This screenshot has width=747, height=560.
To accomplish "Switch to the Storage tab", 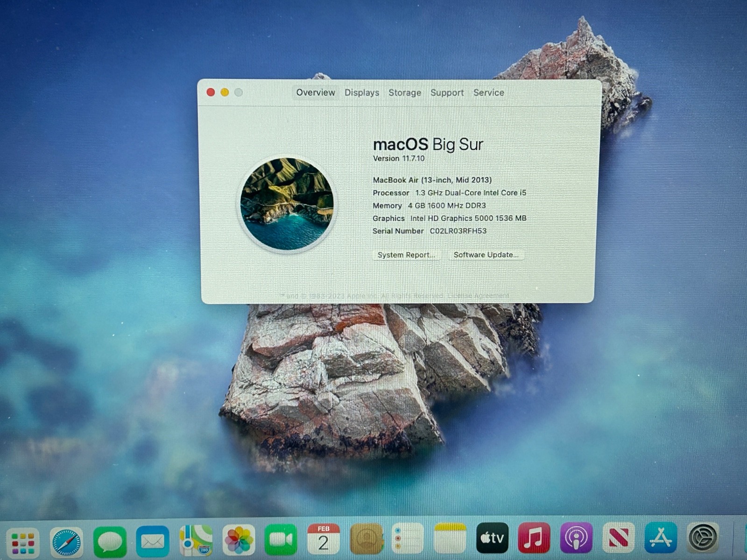I will click(405, 93).
